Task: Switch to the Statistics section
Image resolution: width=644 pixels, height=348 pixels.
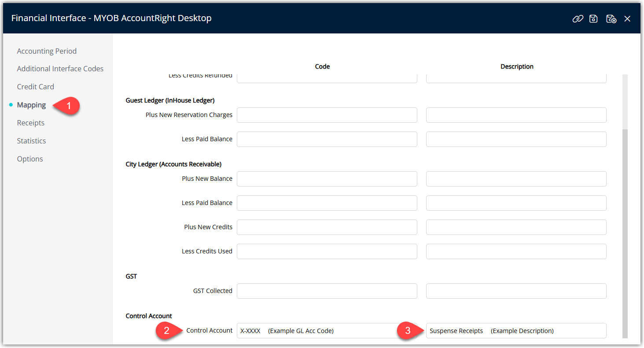Action: 31,141
